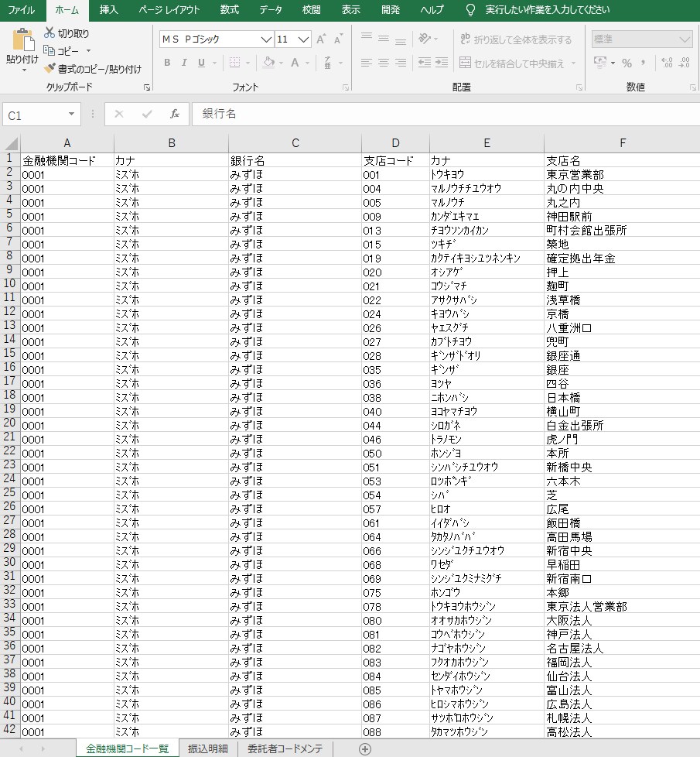
Task: Toggle Bold (B) formatting
Action: tap(167, 63)
